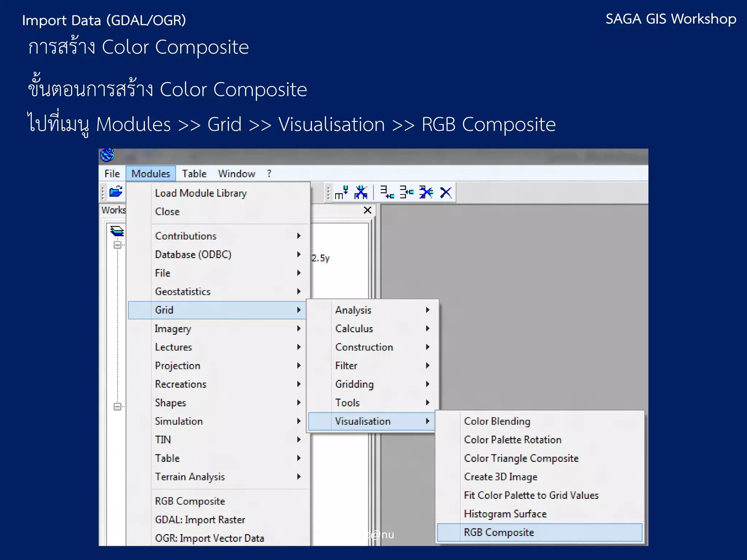Screen dimensions: 747x560
Task: Click the first module toolbar icon with arrow
Action: pos(342,192)
